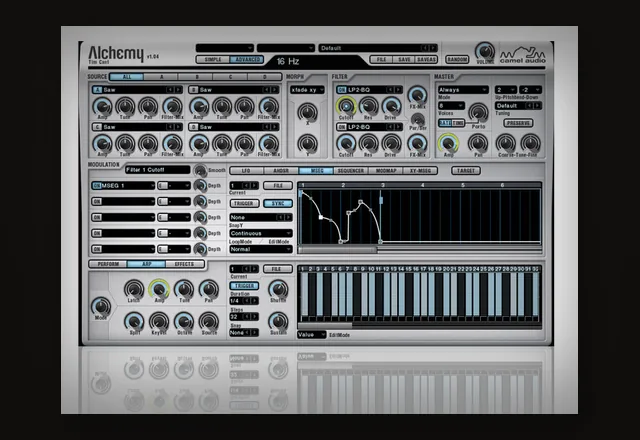640x440 pixels.
Task: Click previous arrow on Arp Steps 32
Action: (247, 317)
